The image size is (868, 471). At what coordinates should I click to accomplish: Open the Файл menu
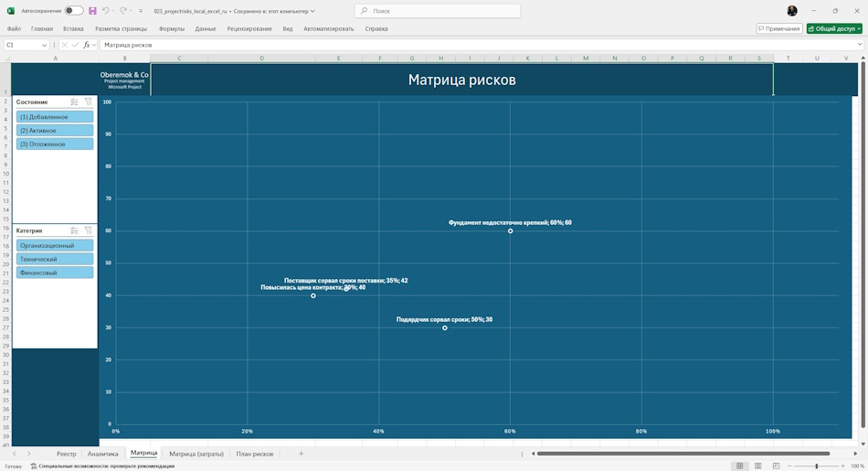point(14,28)
